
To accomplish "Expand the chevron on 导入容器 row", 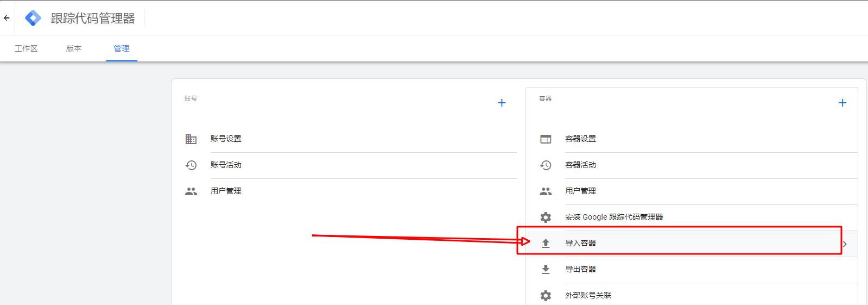I will pyautogui.click(x=845, y=244).
